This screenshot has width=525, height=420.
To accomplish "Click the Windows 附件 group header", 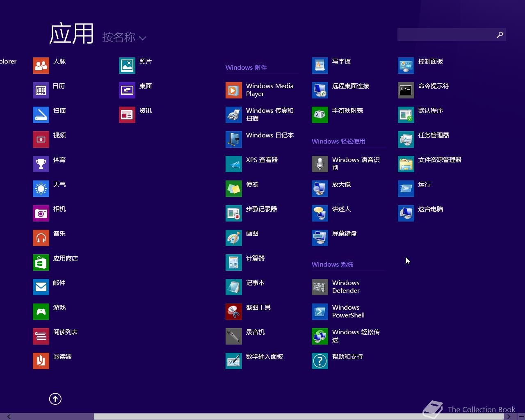I will coord(246,67).
